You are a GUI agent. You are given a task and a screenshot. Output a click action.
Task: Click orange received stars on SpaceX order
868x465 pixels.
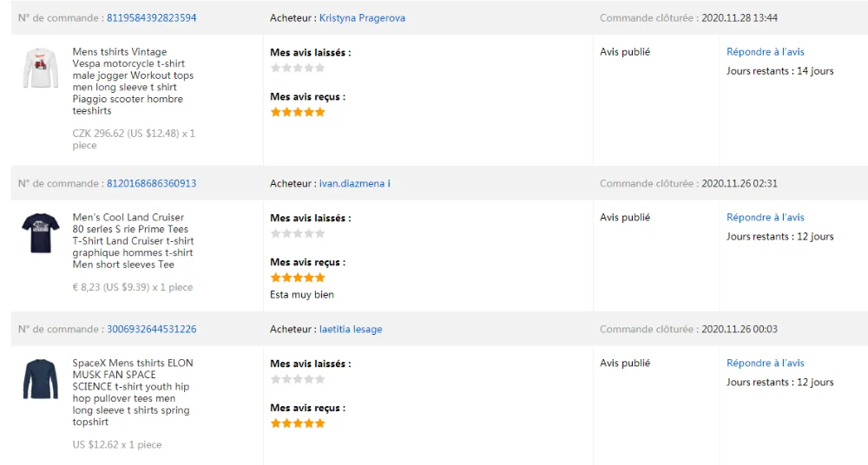tap(298, 423)
